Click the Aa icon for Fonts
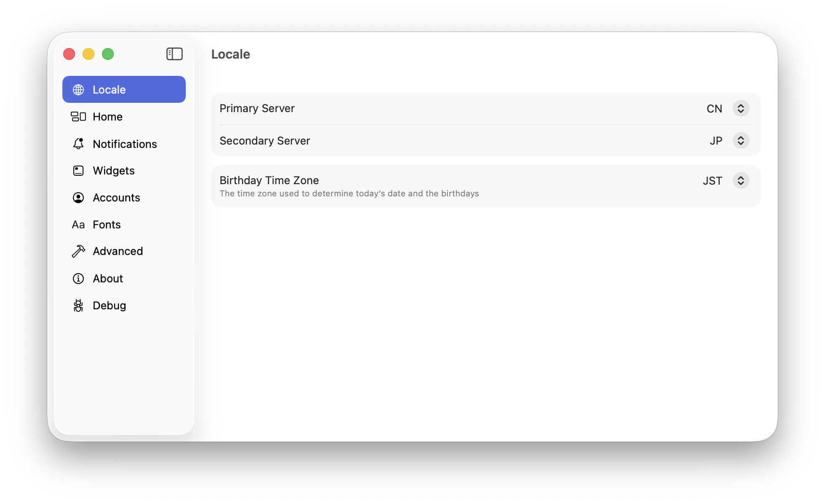The width and height of the screenshot is (825, 504). click(x=78, y=225)
